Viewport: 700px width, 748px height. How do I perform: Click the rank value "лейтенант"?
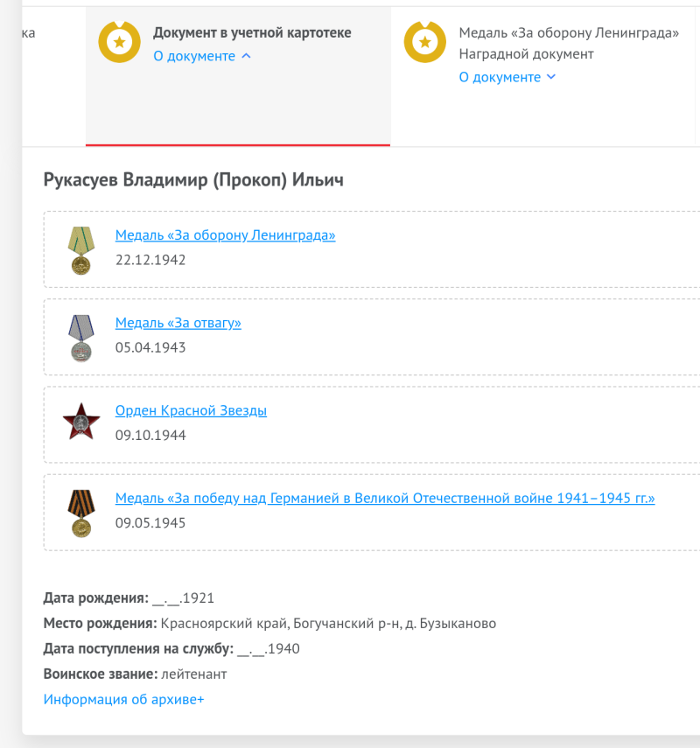point(194,674)
